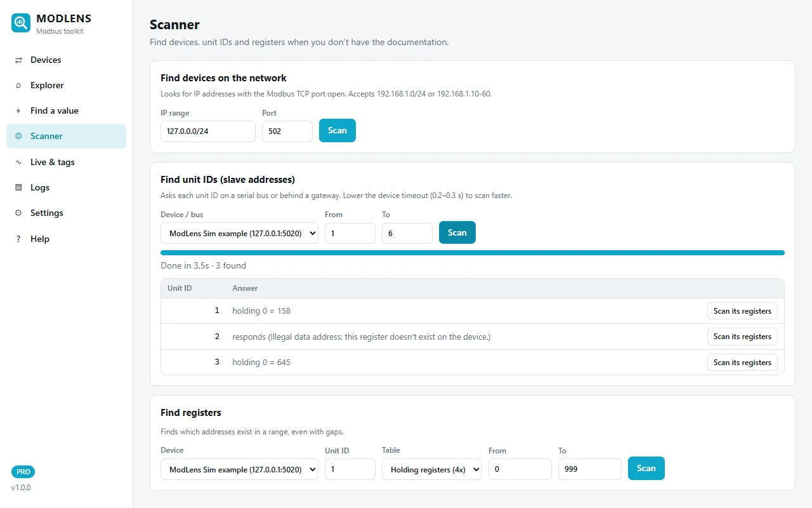Image resolution: width=812 pixels, height=508 pixels.
Task: Click the Scanner target icon
Action: click(x=18, y=136)
